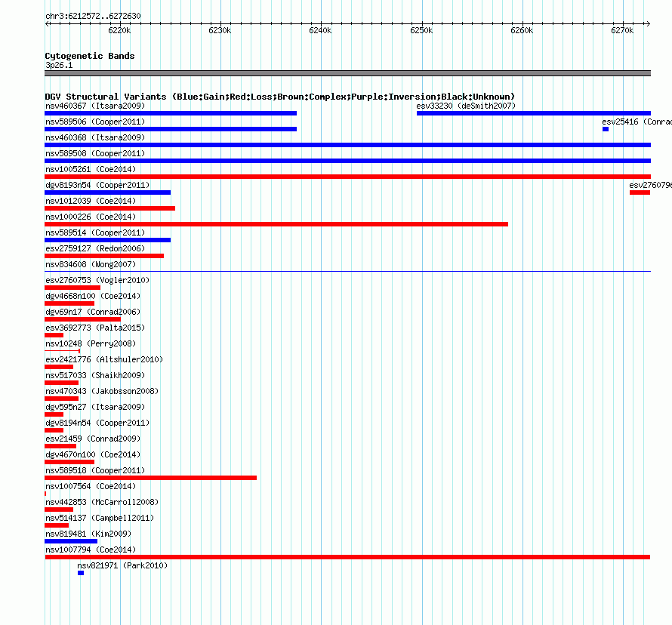Image resolution: width=672 pixels, height=625 pixels.
Task: Click the esv25416 variant label
Action: pyautogui.click(x=637, y=122)
